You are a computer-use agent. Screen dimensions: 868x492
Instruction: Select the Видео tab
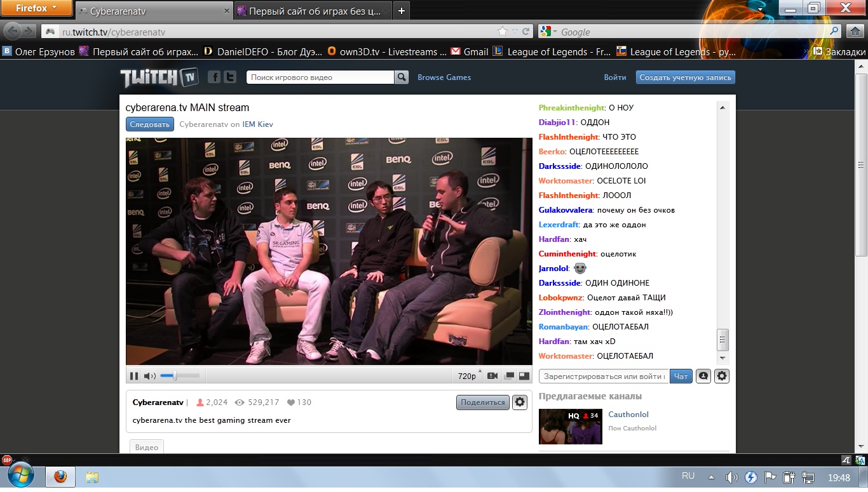(x=147, y=447)
